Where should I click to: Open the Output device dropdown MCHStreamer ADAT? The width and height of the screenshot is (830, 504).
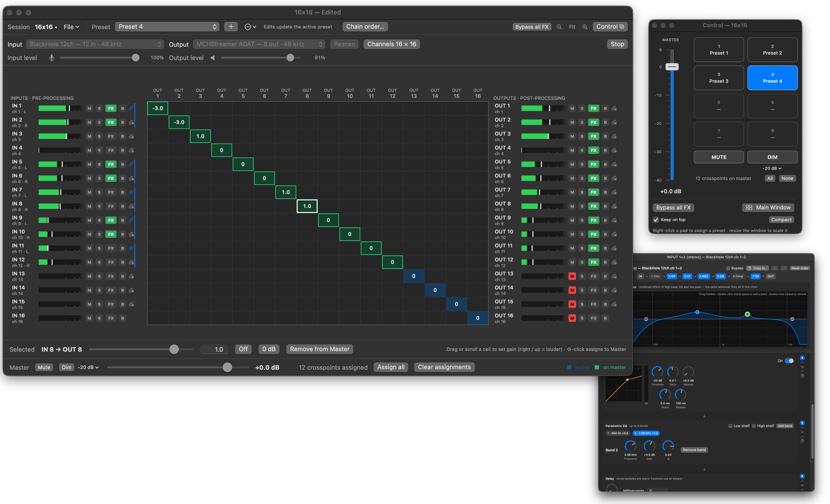(259, 44)
